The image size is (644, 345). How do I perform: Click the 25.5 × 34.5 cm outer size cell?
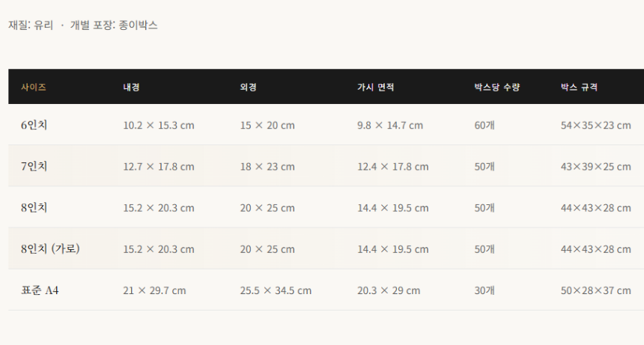(276, 290)
